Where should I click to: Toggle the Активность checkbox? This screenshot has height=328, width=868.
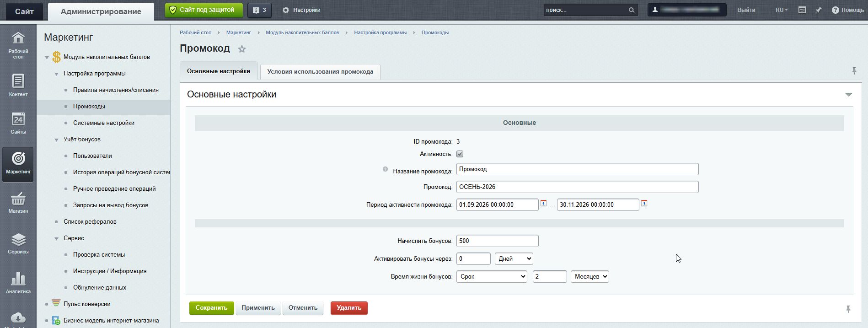pyautogui.click(x=460, y=154)
